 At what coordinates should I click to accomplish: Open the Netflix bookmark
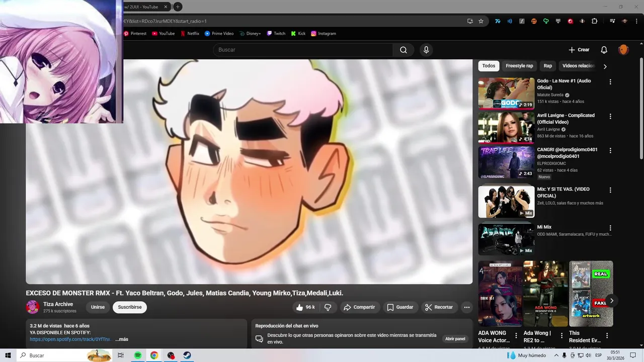point(190,34)
